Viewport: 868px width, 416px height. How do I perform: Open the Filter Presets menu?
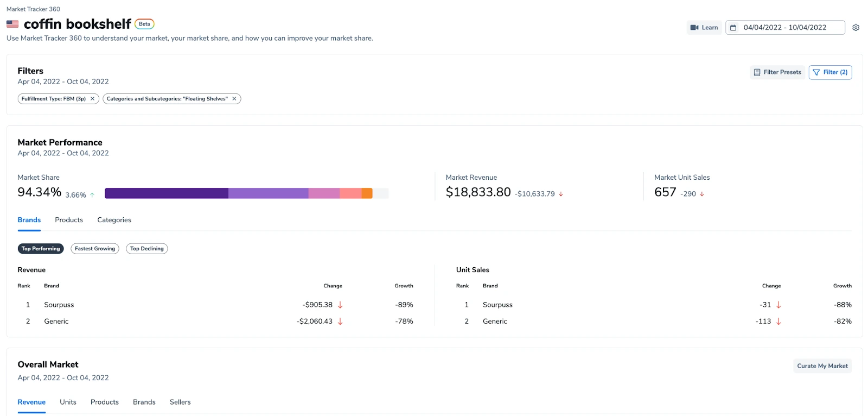pyautogui.click(x=777, y=72)
